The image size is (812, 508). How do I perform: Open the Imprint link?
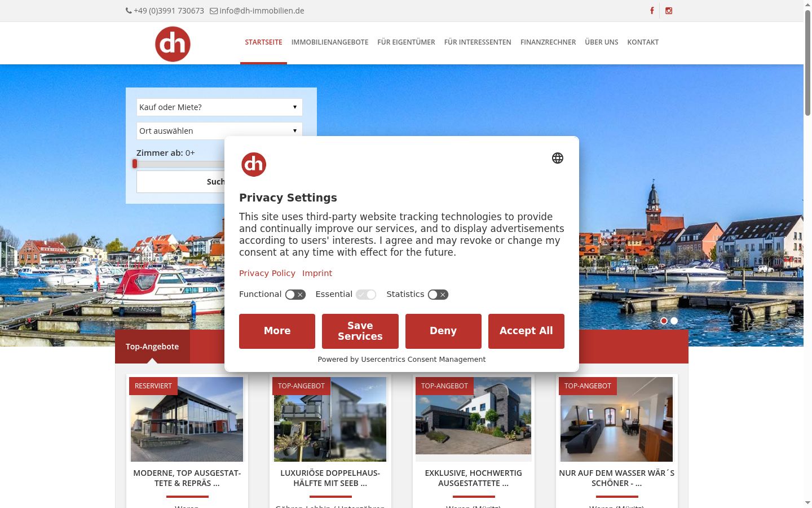[317, 273]
